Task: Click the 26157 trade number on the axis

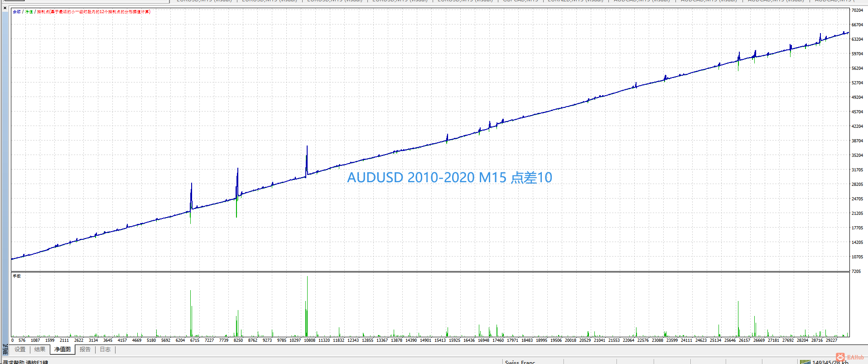Action: click(x=744, y=340)
